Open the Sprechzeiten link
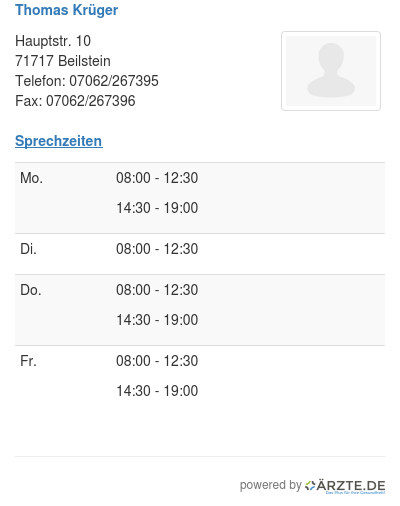The height and width of the screenshot is (506, 400). [x=59, y=141]
